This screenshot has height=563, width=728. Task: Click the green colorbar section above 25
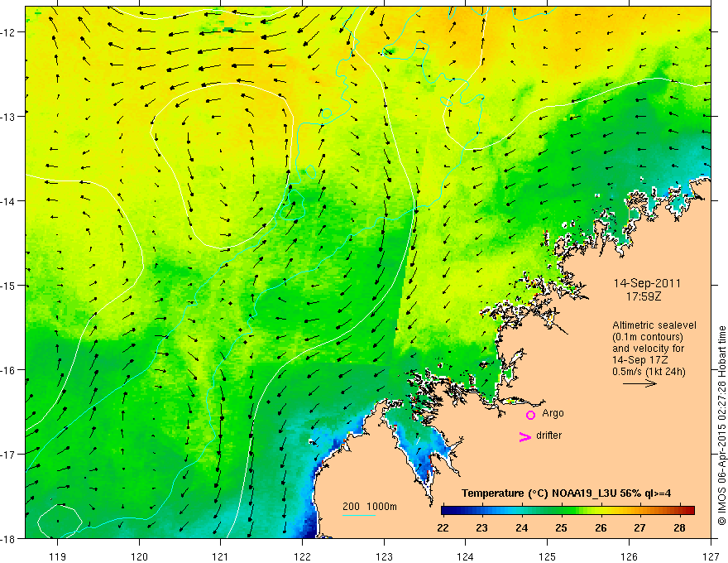point(562,510)
